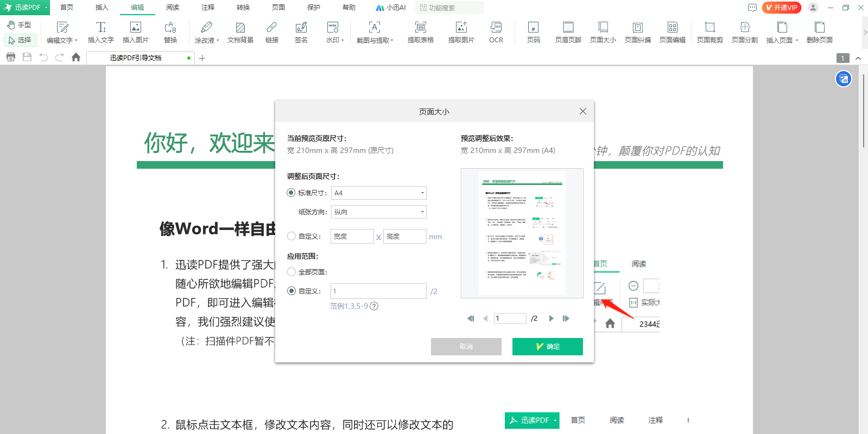Jump to last preview page
The width and height of the screenshot is (868, 434).
(566, 318)
